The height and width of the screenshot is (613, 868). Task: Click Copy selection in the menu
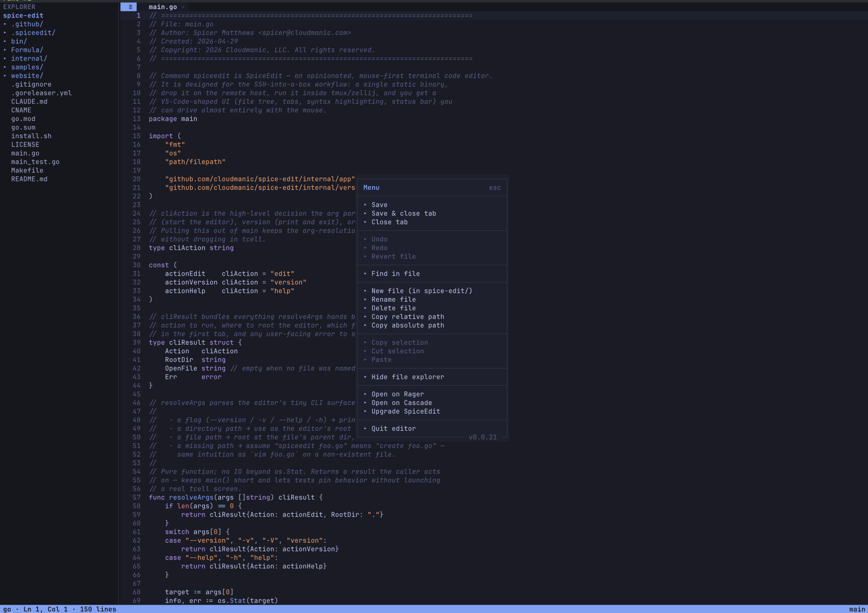[x=400, y=343]
